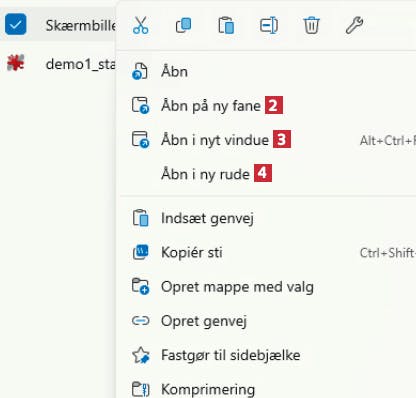Uncheck the Skærmbillede file checkbox

pos(16,24)
